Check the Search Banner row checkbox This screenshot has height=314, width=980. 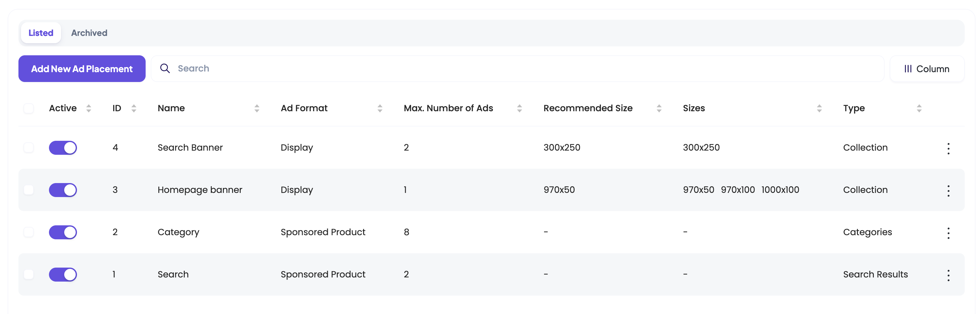point(29,148)
